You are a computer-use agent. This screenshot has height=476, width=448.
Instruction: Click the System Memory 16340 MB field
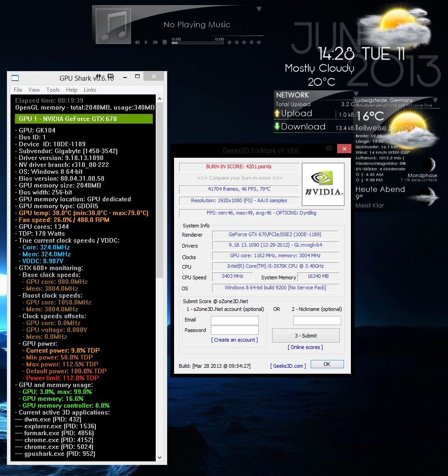point(318,277)
